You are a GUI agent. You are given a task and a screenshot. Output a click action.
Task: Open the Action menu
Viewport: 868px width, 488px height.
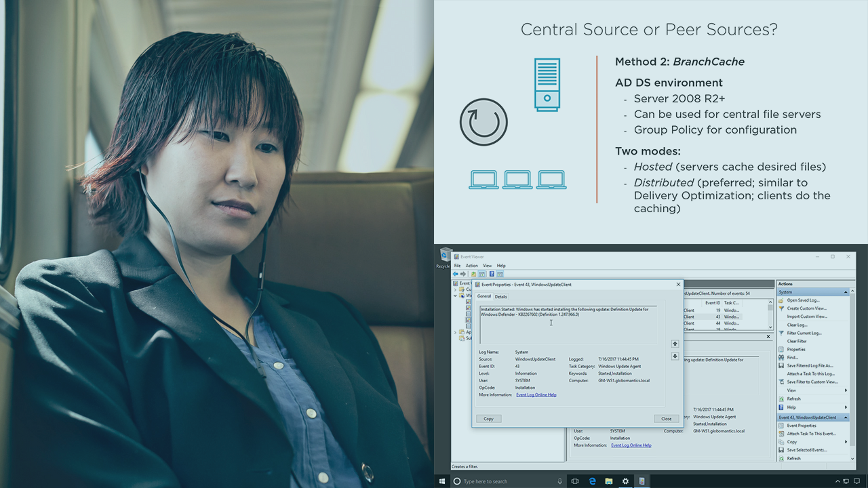click(471, 266)
